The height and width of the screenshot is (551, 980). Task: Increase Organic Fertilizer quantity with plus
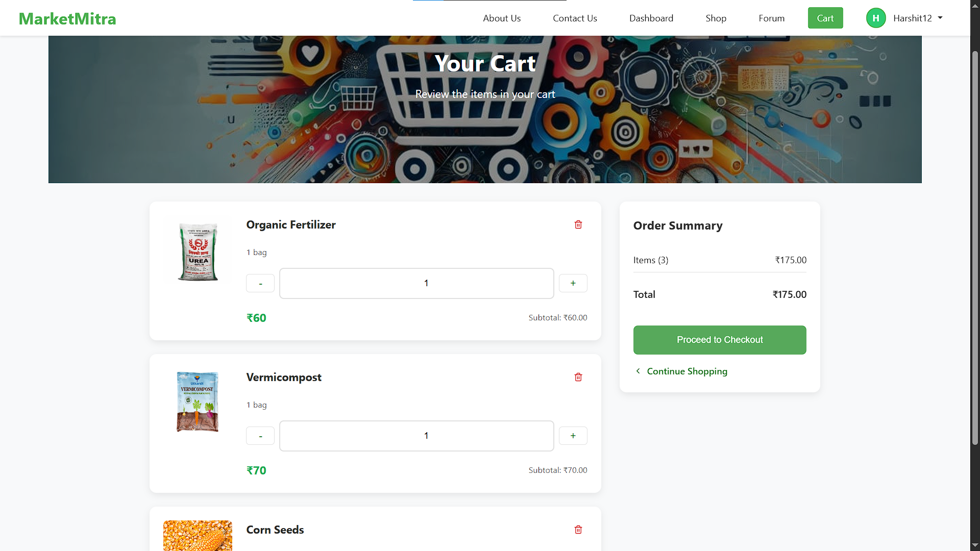[x=573, y=283]
